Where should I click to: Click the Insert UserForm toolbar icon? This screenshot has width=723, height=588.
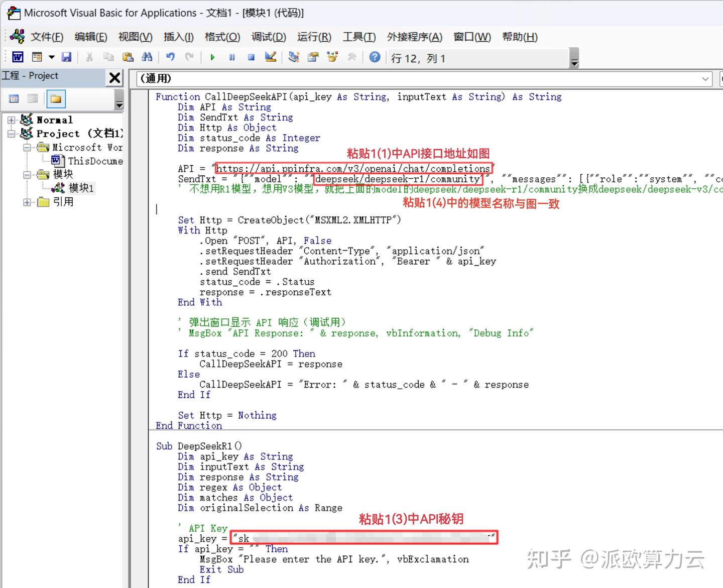37,57
